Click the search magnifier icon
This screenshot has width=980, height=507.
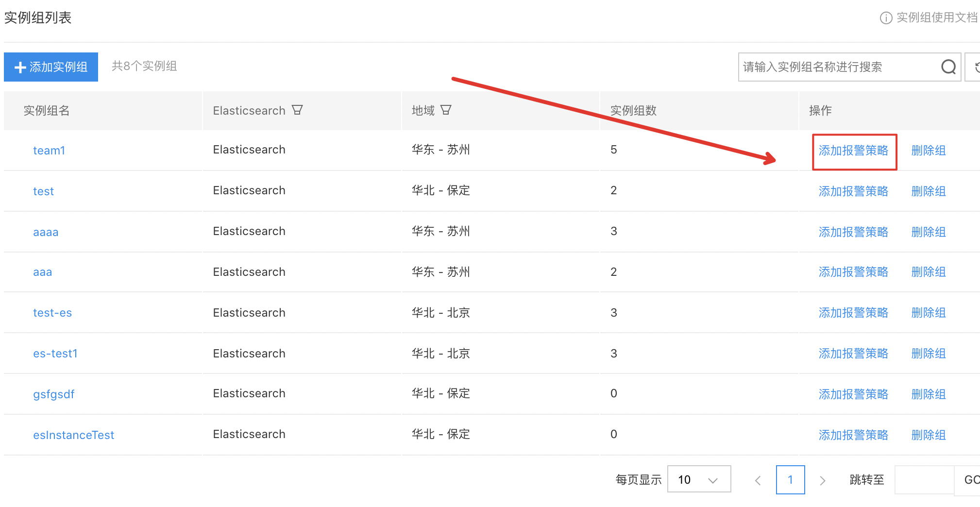(948, 67)
